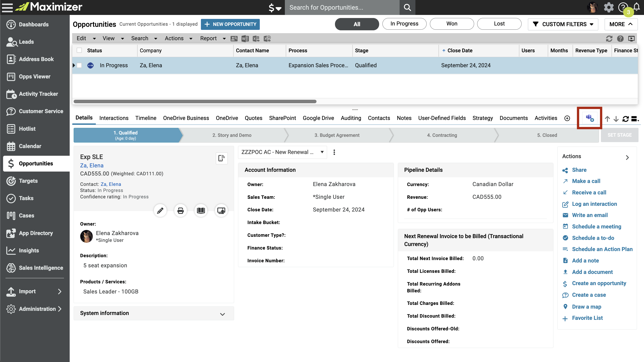Open the Report menu
Viewport: 644px width, 362px height.
click(x=213, y=38)
